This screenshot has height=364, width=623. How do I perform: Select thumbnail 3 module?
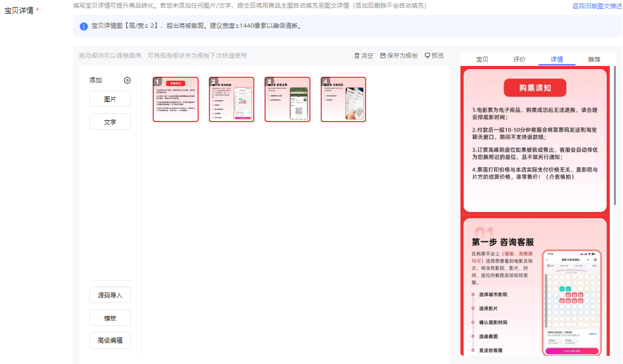click(287, 99)
